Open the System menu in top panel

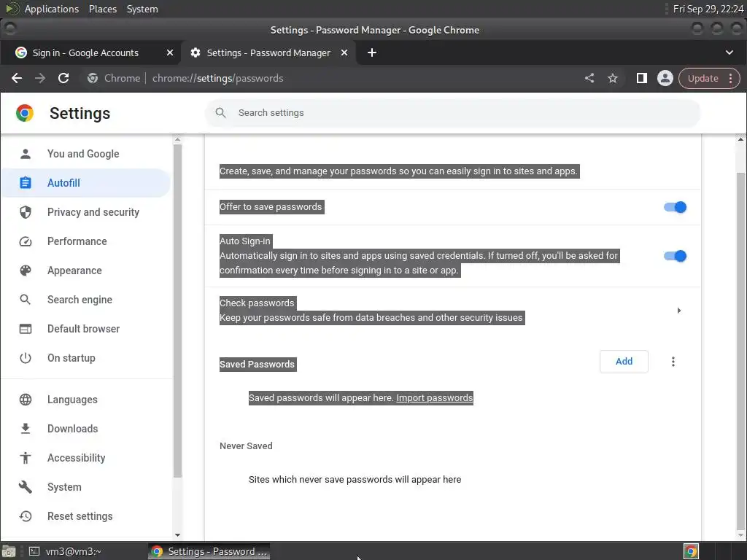(142, 9)
